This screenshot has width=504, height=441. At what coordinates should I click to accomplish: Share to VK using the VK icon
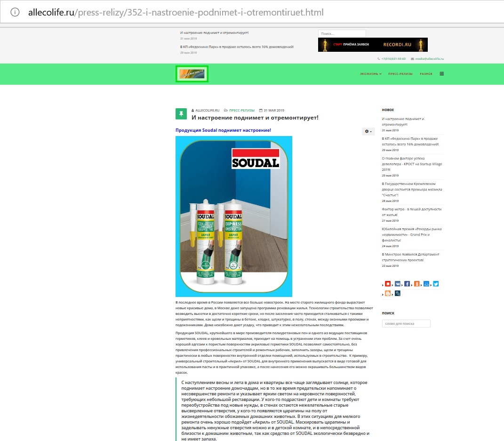coord(398,284)
